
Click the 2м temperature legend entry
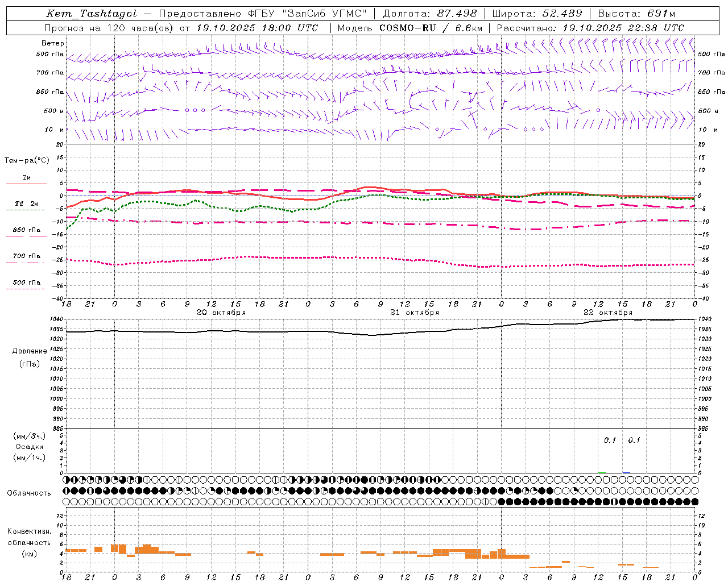[27, 177]
